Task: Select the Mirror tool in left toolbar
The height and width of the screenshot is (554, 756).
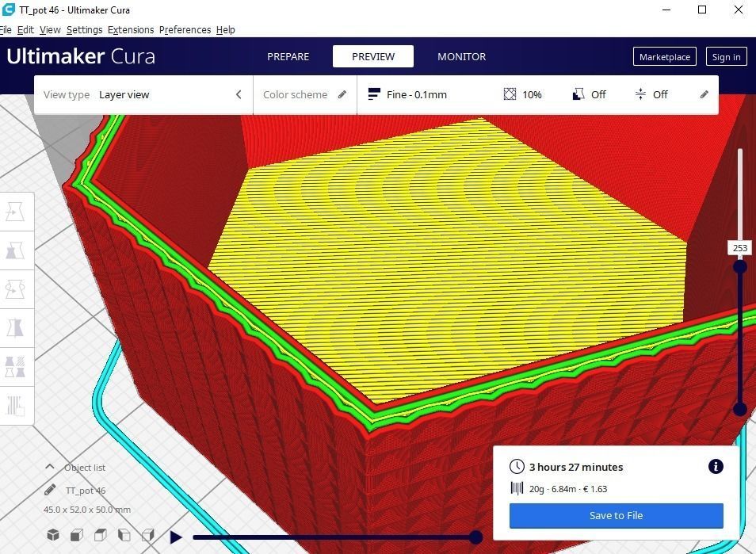Action: click(x=15, y=328)
